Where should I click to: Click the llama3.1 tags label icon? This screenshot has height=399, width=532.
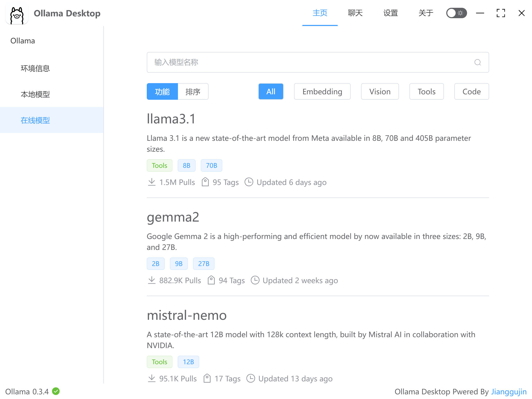click(x=205, y=182)
